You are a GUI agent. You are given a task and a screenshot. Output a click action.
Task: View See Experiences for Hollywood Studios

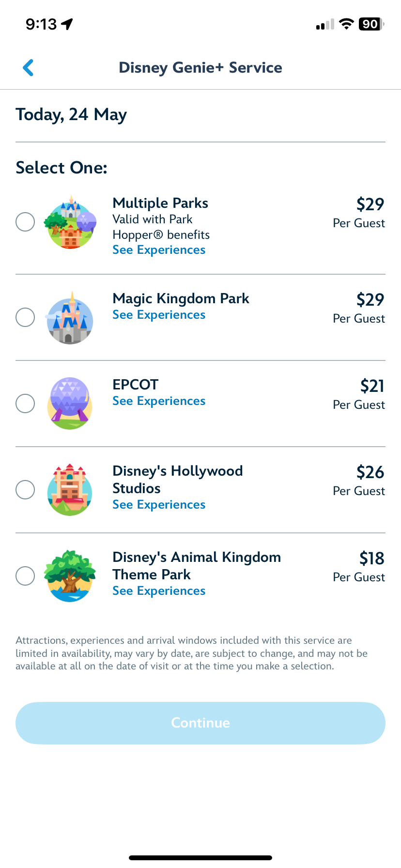pos(159,505)
